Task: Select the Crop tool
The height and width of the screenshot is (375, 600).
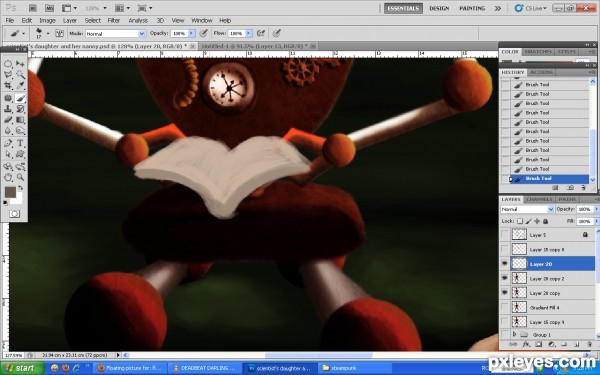Action: [8, 85]
